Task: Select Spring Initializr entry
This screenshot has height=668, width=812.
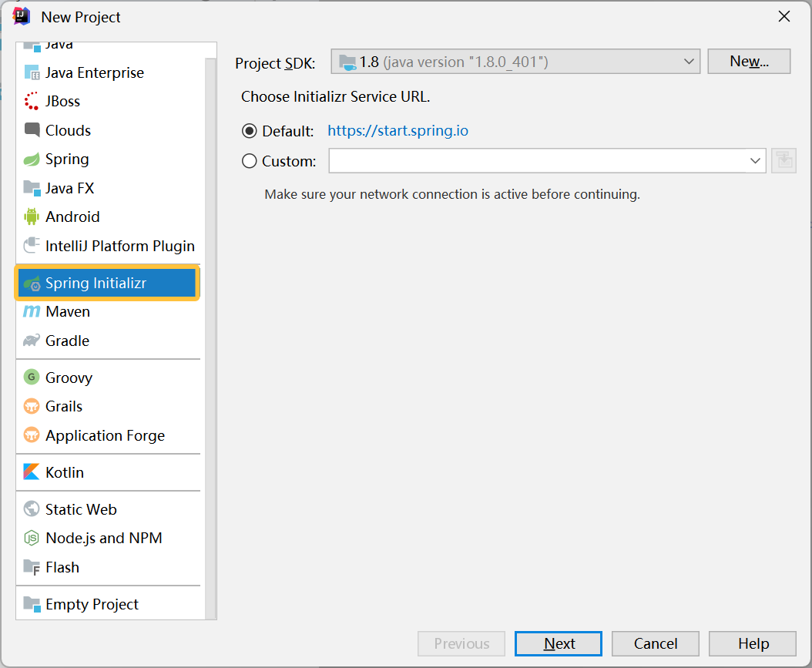Action: point(108,283)
